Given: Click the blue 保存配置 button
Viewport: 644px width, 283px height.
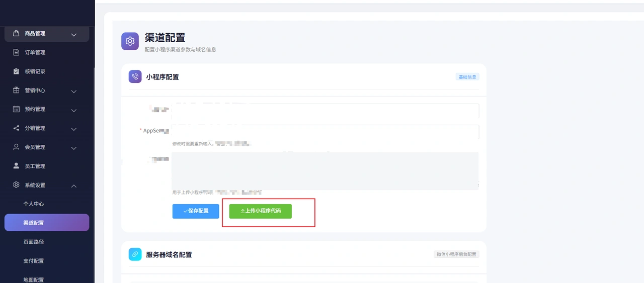Looking at the screenshot, I should coord(196,211).
